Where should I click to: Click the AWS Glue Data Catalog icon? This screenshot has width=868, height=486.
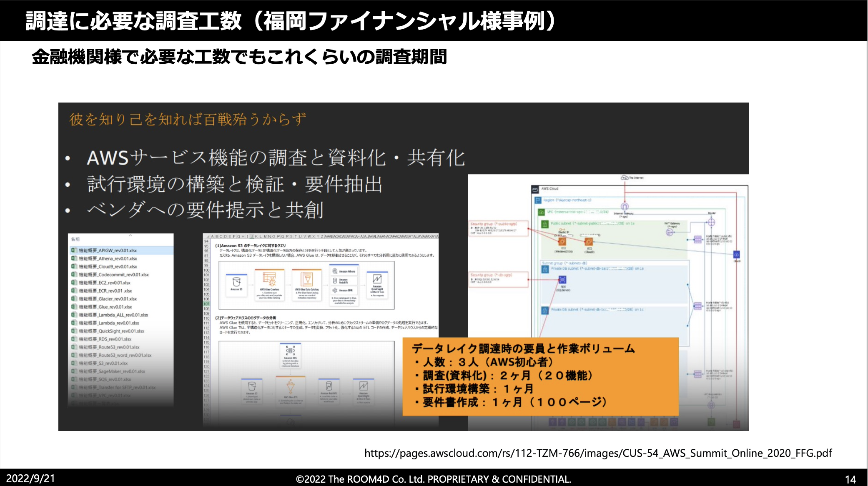(x=307, y=279)
